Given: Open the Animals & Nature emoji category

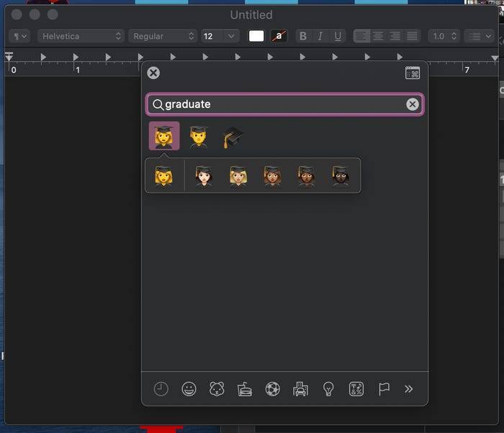Looking at the screenshot, I should pos(217,389).
